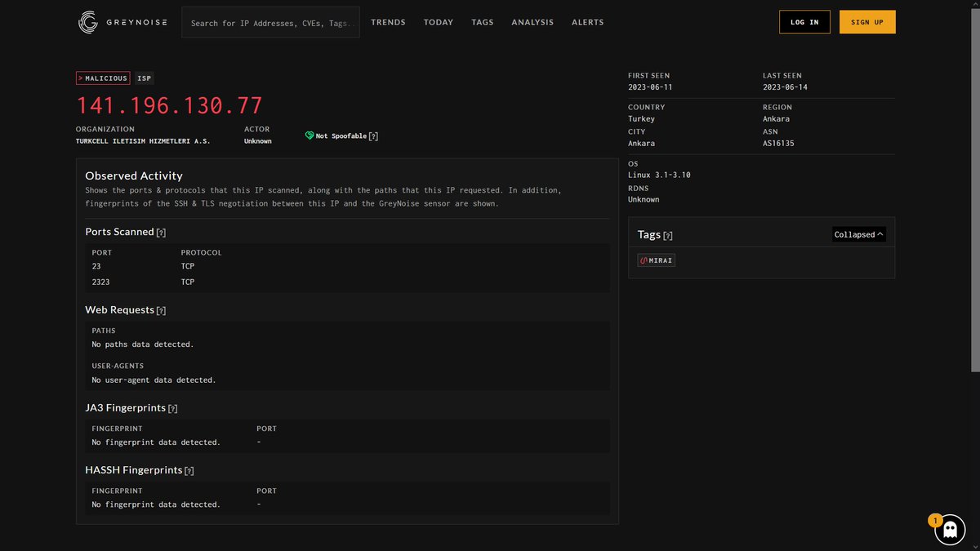Open Not Spoofable help [?] icon

373,136
